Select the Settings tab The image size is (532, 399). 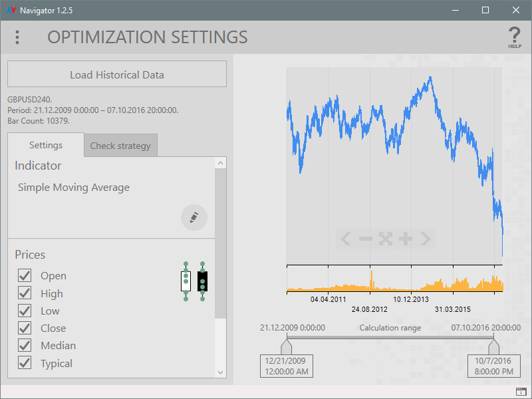(x=46, y=145)
